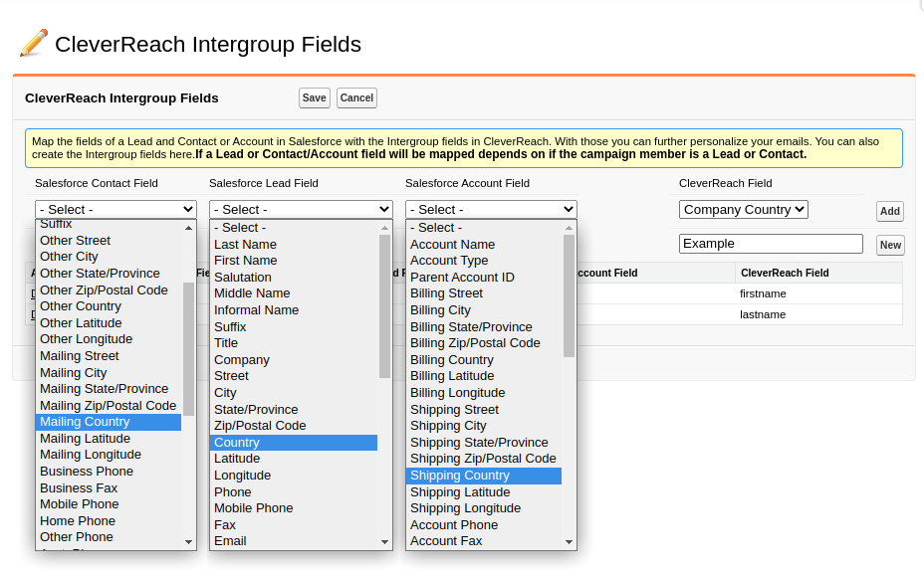Pick Other City from Contact Field list
The width and height of the screenshot is (924, 579).
109,257
